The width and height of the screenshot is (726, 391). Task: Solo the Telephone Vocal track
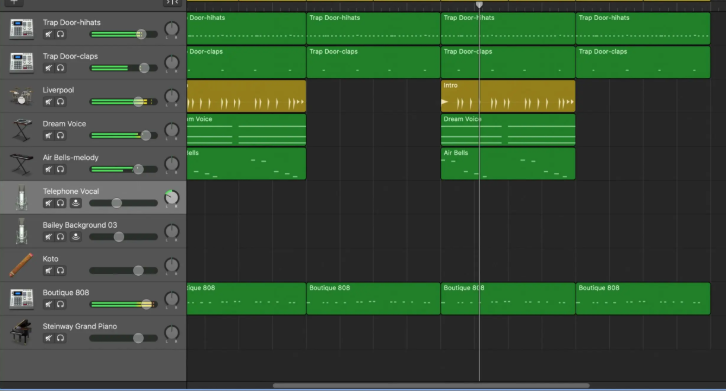pyautogui.click(x=61, y=203)
